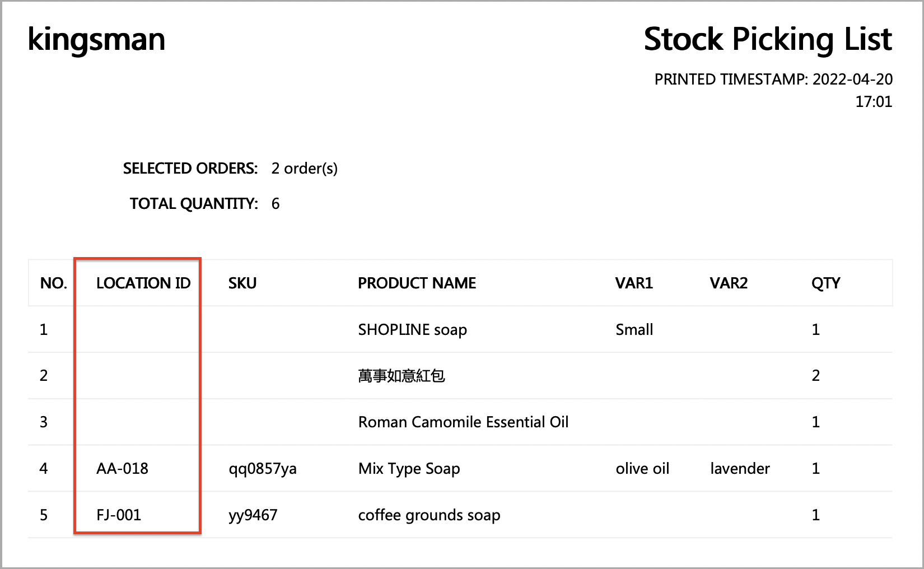This screenshot has height=569, width=924.
Task: Click SKU qq0857ya
Action: [262, 469]
